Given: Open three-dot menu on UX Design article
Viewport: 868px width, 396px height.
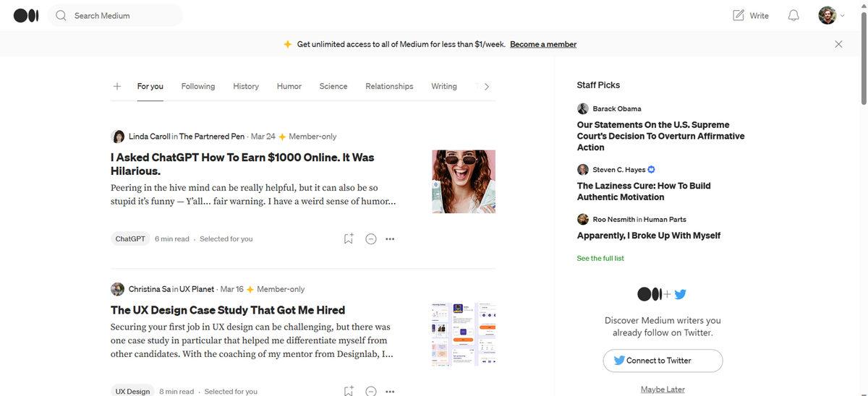Looking at the screenshot, I should click(390, 391).
